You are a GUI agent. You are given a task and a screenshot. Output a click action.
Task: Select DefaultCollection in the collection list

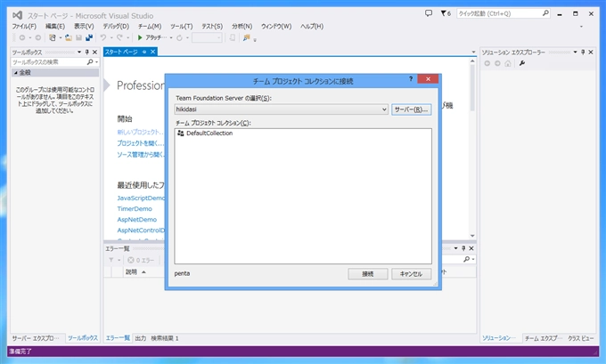click(x=205, y=133)
